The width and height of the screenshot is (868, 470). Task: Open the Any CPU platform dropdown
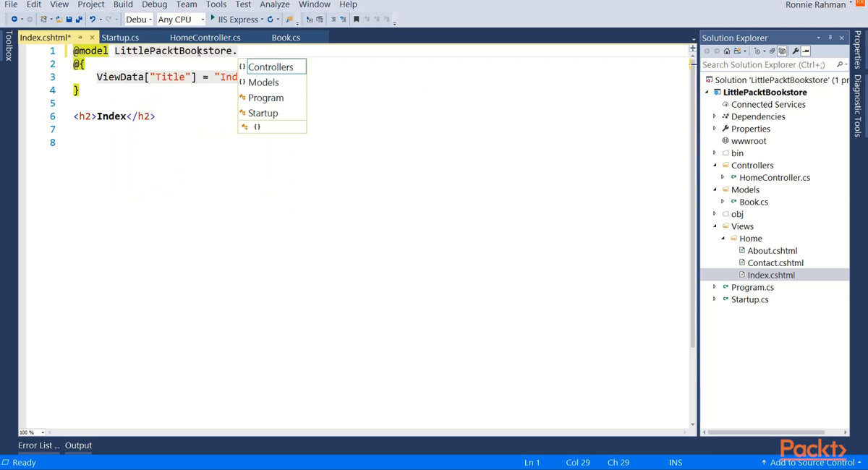[203, 20]
